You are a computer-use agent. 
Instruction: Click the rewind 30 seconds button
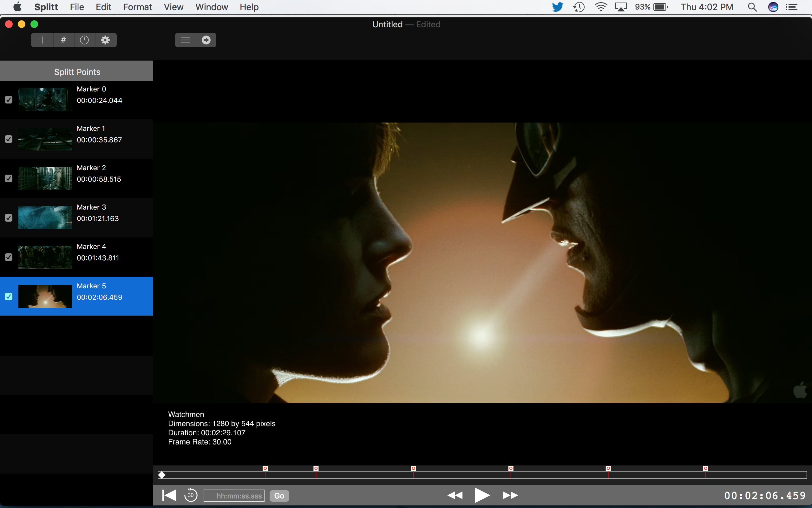point(191,495)
